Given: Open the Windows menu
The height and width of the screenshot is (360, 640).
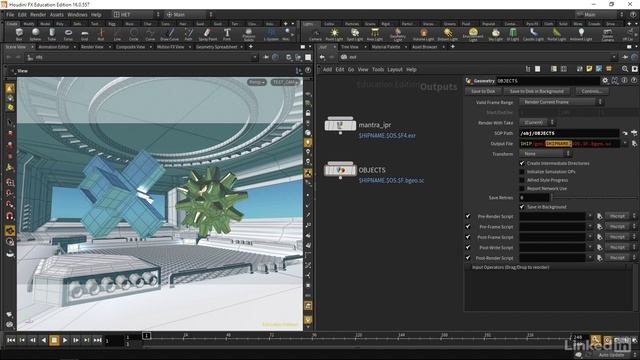Looking at the screenshot, I should [77, 15].
